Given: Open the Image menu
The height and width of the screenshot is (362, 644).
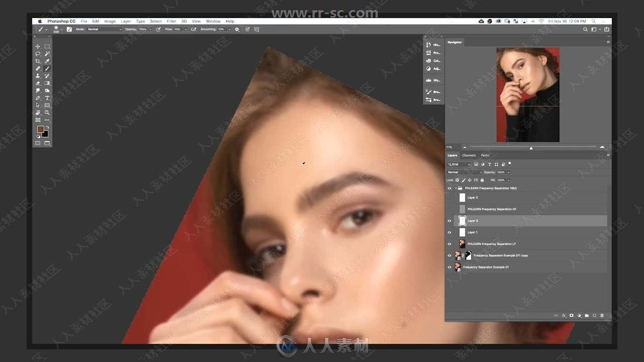Looking at the screenshot, I should point(110,21).
